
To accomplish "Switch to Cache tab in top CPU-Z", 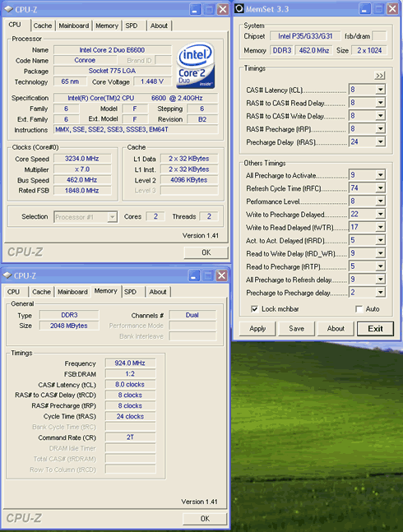I will tap(43, 25).
